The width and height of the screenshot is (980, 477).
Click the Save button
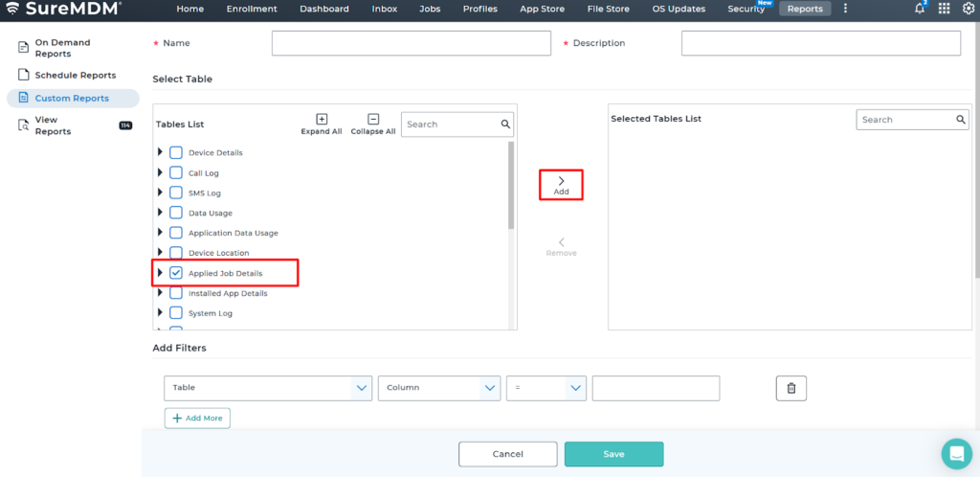pos(613,454)
